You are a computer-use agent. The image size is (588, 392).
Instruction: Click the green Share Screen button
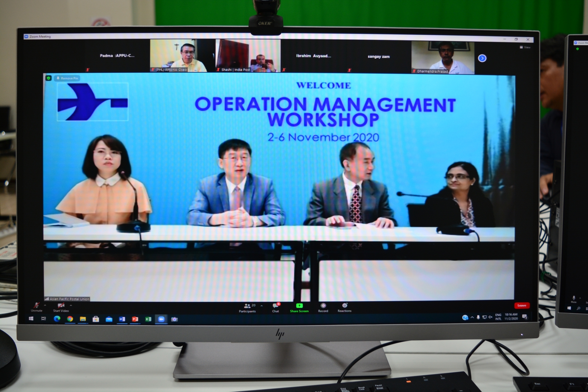(x=299, y=308)
